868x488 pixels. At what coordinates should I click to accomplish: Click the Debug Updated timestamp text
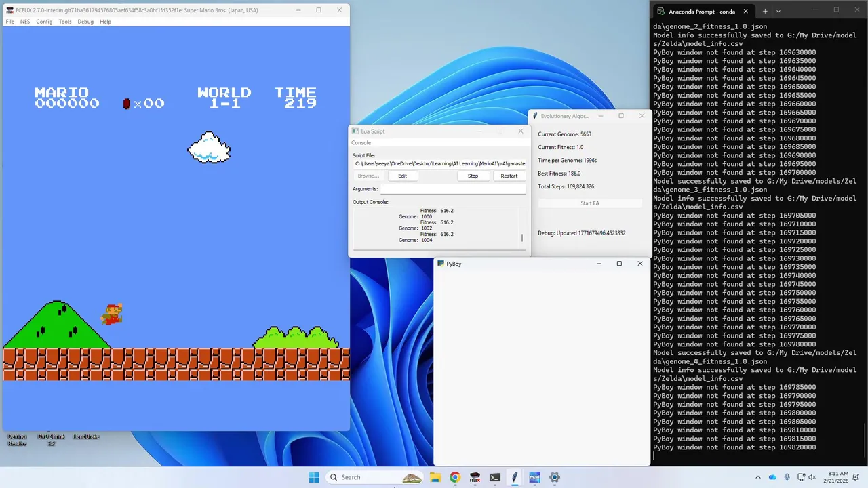pos(582,233)
